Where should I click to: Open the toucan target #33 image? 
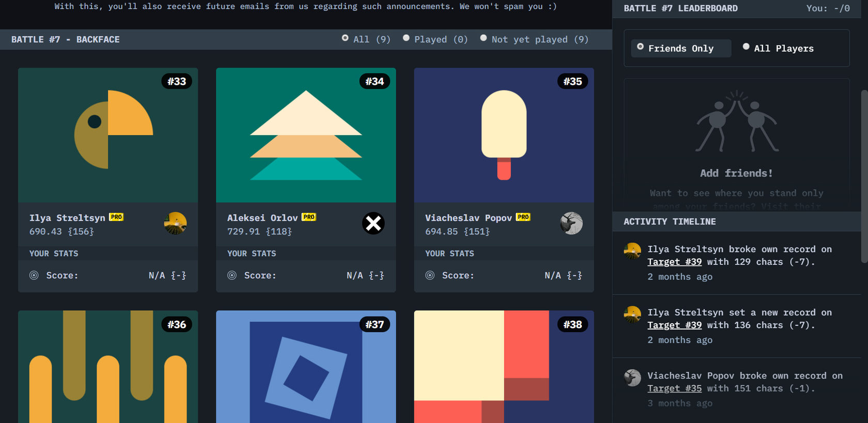pos(108,135)
